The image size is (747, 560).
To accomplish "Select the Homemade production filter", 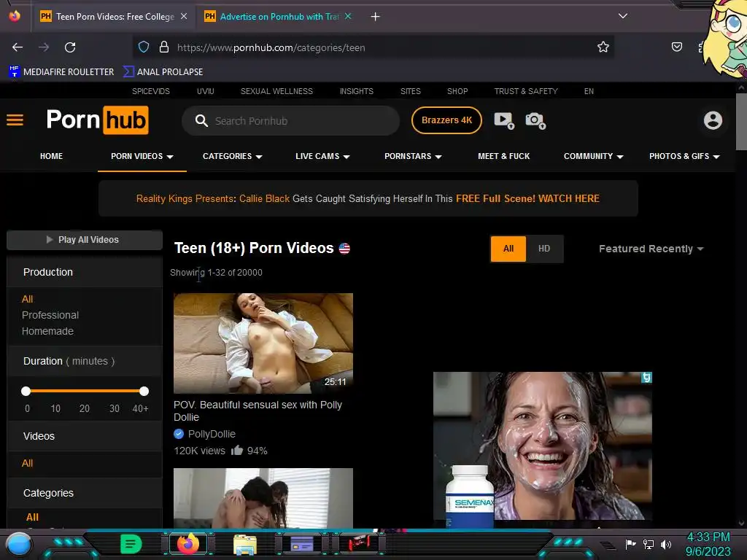I will tap(47, 331).
